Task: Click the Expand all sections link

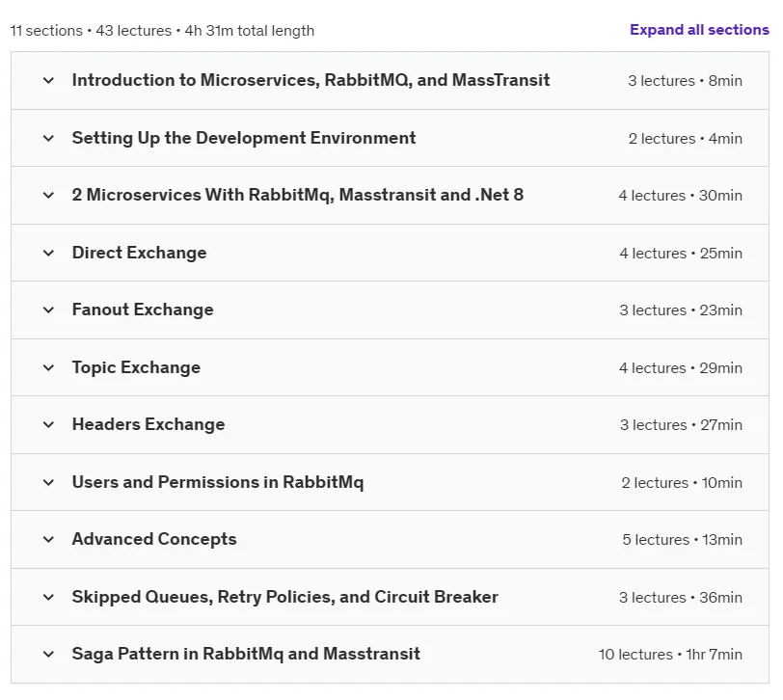Action: coord(699,30)
